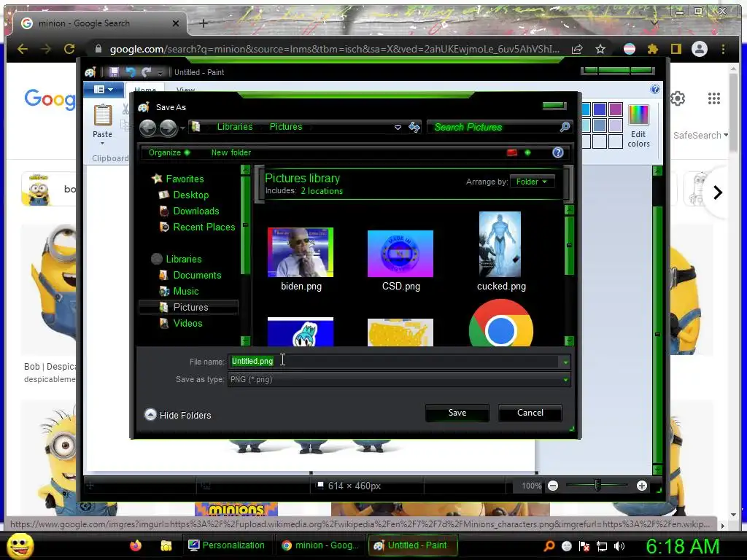
Task: Open the Save as type dropdown
Action: click(x=399, y=379)
